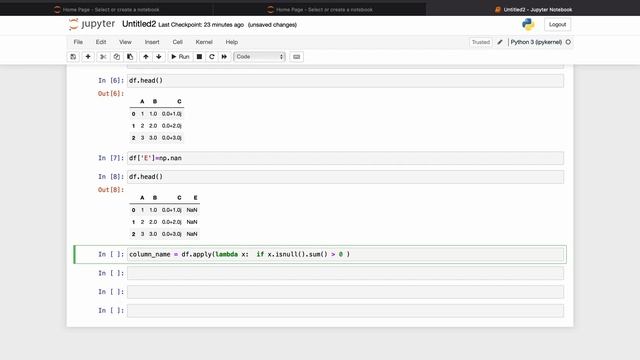Restart the kernel icon
This screenshot has width=640, height=360.
212,57
